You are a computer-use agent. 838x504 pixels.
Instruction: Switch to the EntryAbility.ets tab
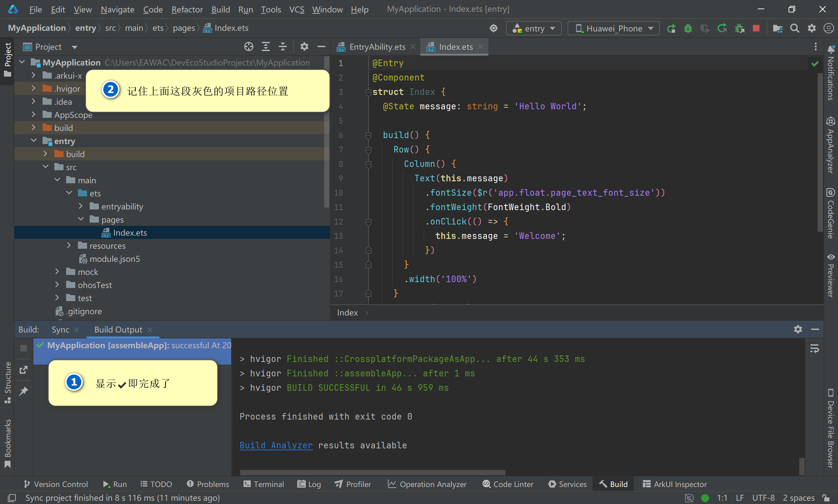(x=377, y=46)
